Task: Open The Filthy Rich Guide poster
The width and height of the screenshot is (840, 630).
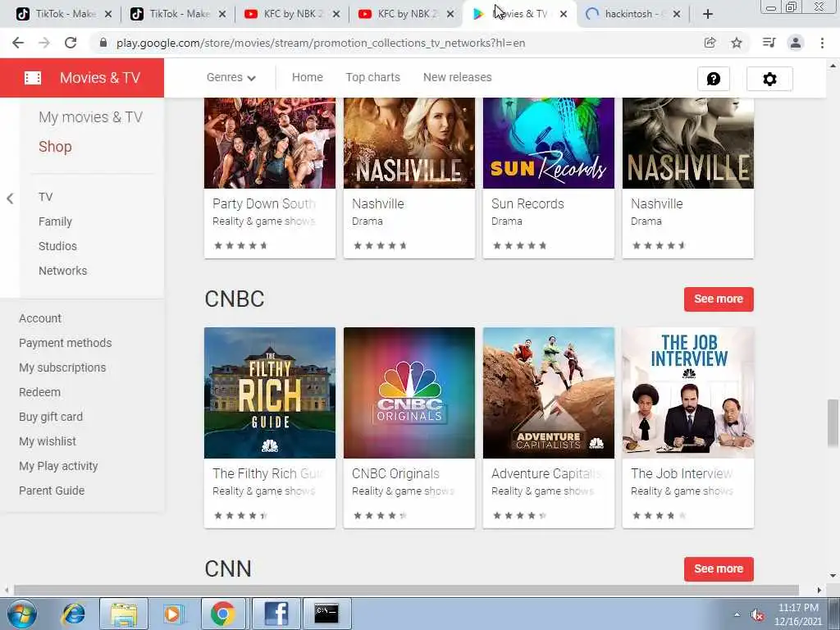Action: click(270, 393)
